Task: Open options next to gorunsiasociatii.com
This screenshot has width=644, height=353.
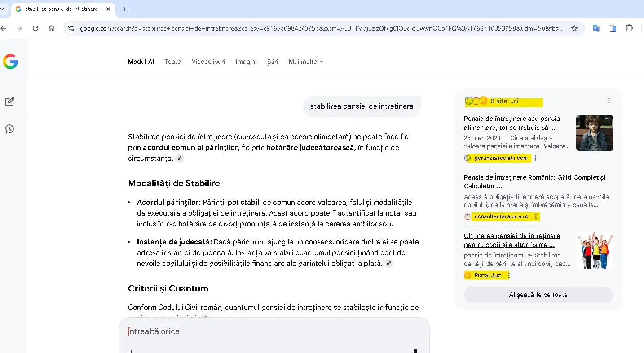Action: [x=535, y=158]
